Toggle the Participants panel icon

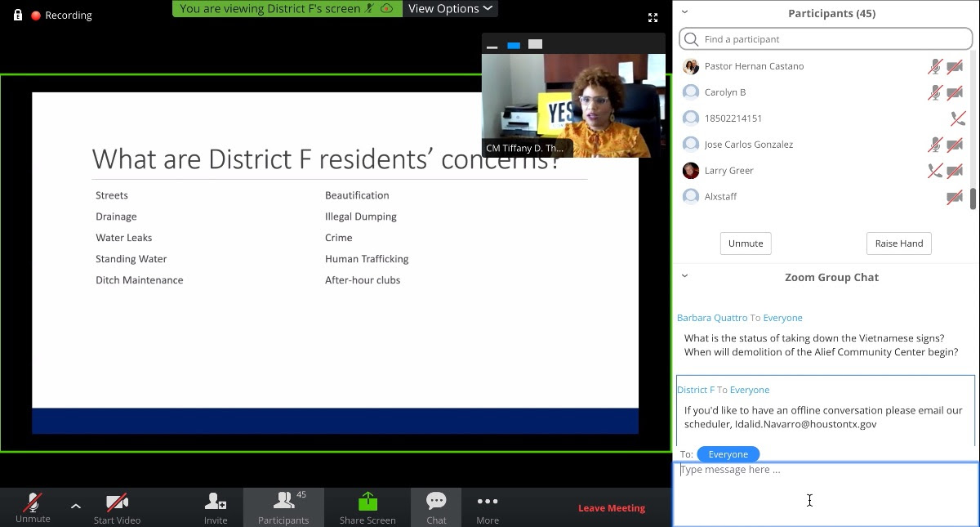pyautogui.click(x=283, y=502)
